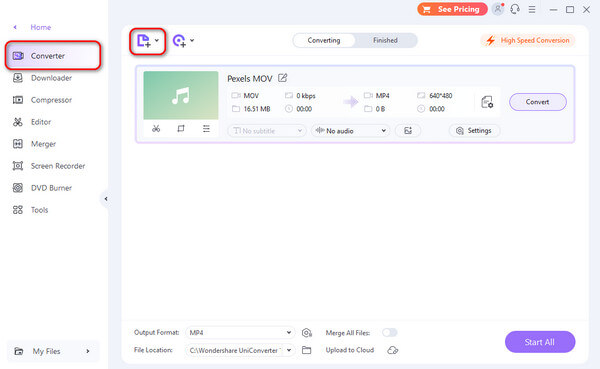Open the Add Files dropdown arrow
Image resolution: width=600 pixels, height=369 pixels.
coord(157,40)
